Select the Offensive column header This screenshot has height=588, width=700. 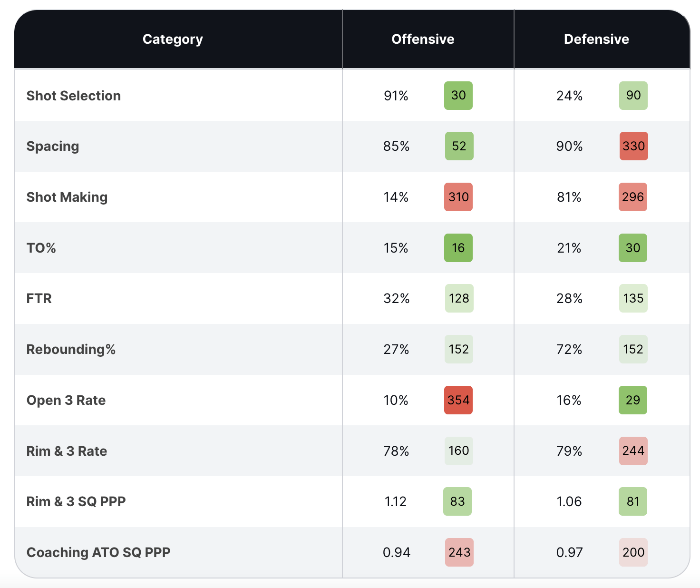click(423, 39)
